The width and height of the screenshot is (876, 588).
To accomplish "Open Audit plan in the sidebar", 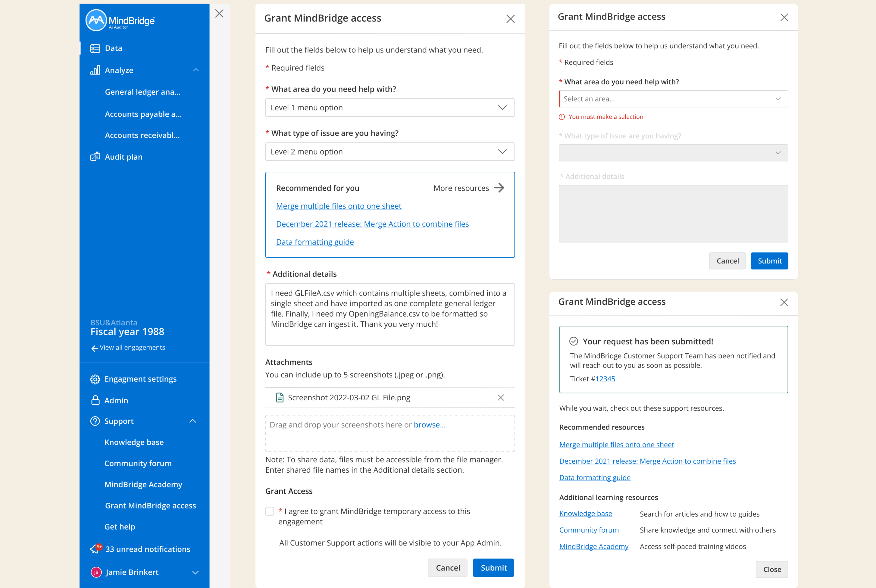I will point(124,157).
